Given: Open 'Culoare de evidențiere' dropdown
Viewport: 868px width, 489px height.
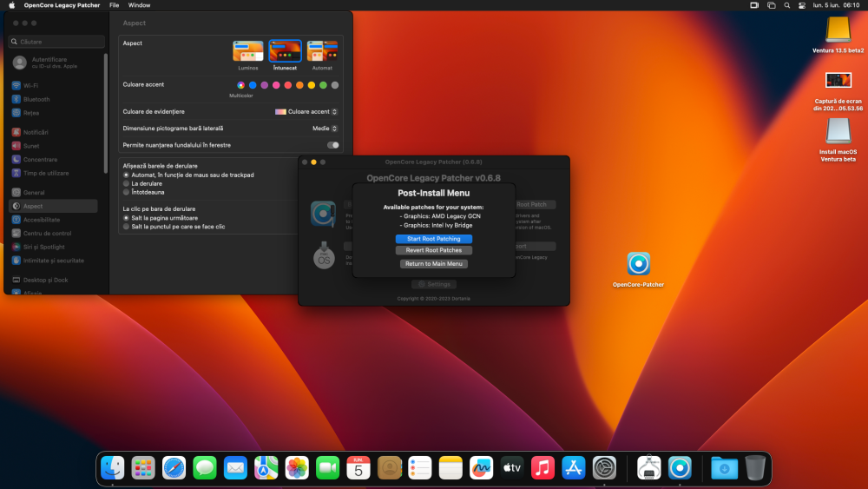Looking at the screenshot, I should (x=306, y=112).
